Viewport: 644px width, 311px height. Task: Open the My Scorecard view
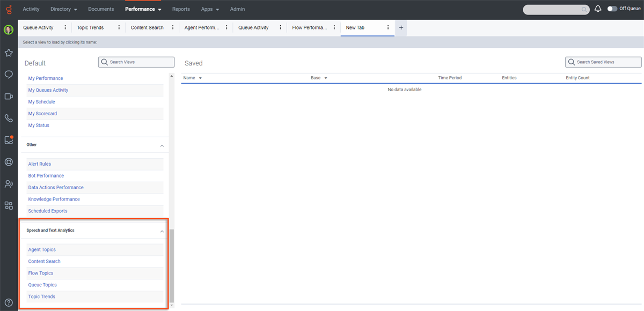(42, 113)
